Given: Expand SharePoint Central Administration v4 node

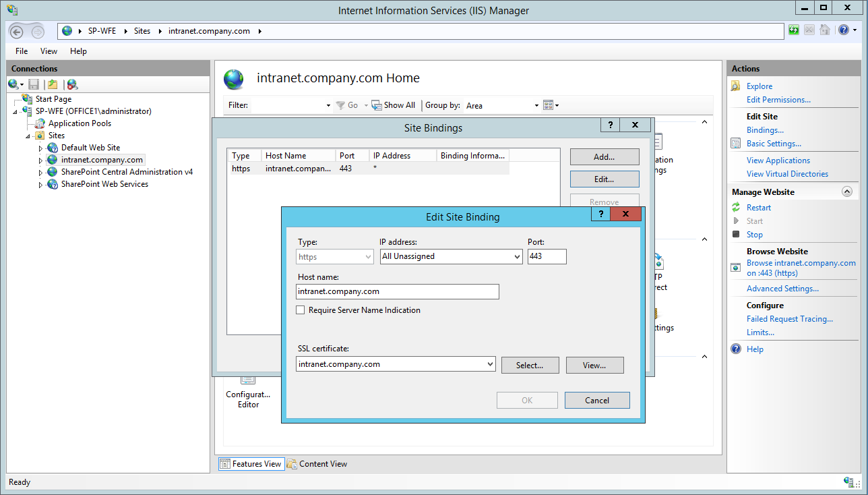Looking at the screenshot, I should 40,172.
